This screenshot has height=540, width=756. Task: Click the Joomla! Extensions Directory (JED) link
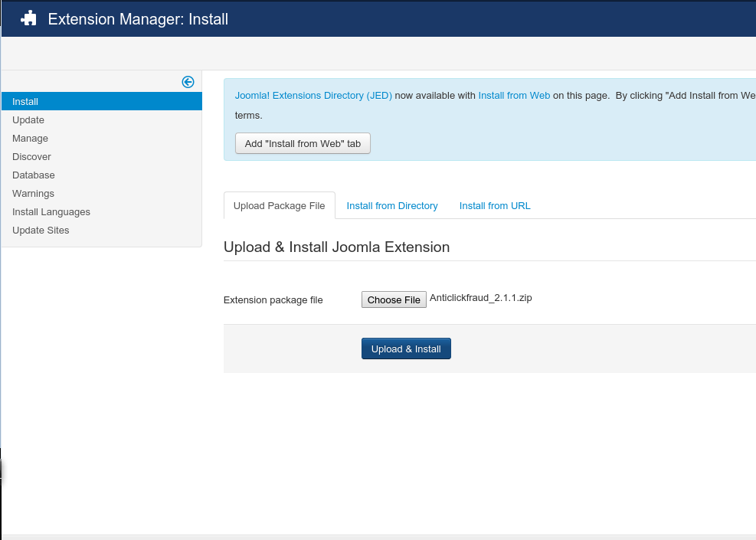(x=313, y=96)
